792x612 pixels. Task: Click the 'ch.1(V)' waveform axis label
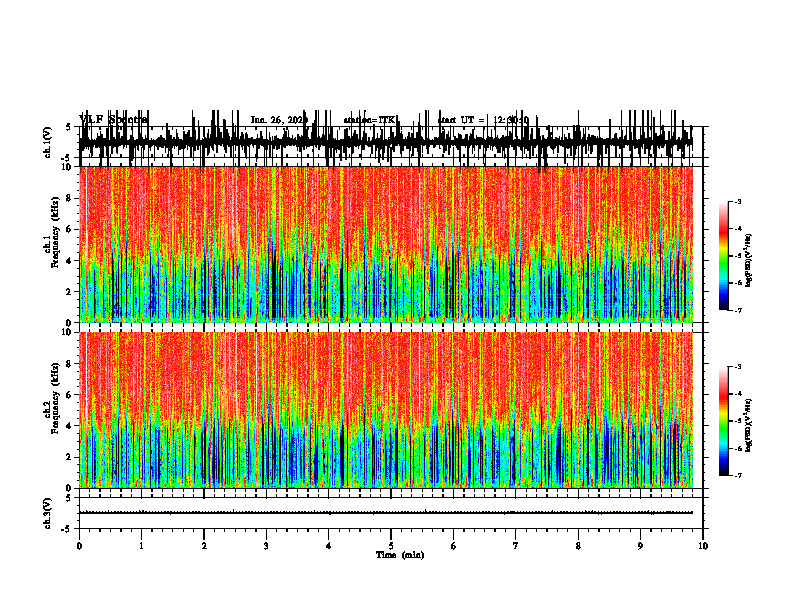point(48,142)
